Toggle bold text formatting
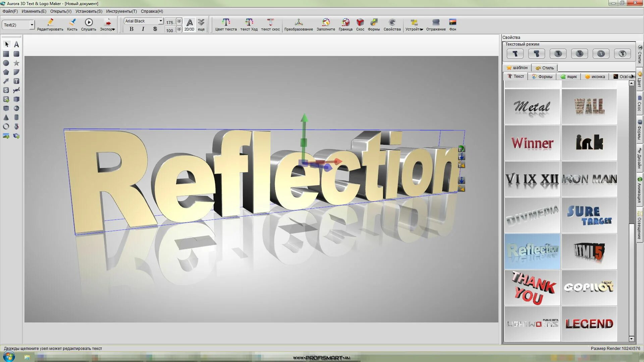Screen dimensions: 644x362 (131, 29)
